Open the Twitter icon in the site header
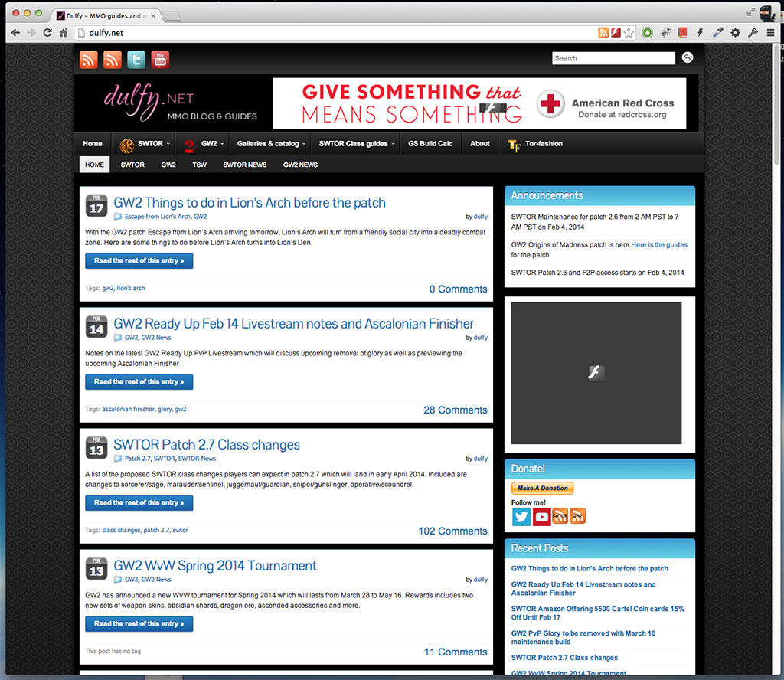The width and height of the screenshot is (784, 680). (136, 60)
